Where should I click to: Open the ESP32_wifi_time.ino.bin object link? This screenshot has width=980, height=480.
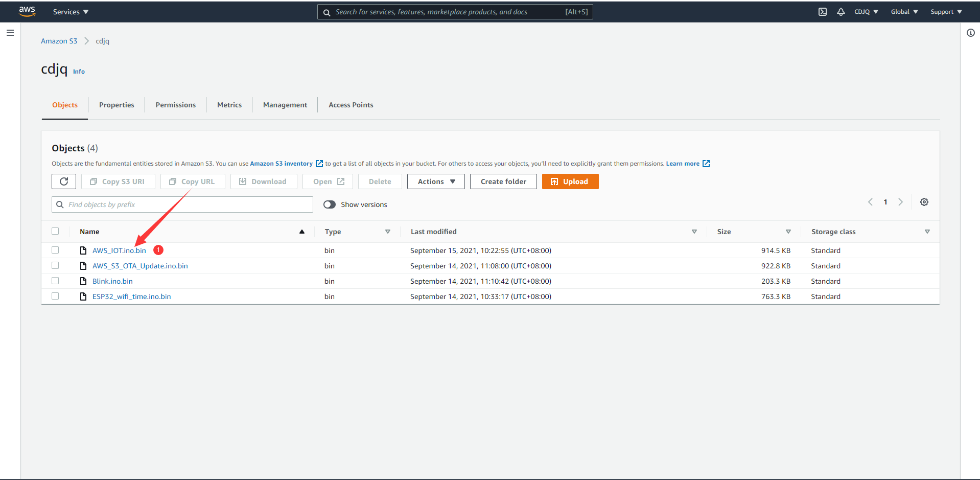coord(131,296)
